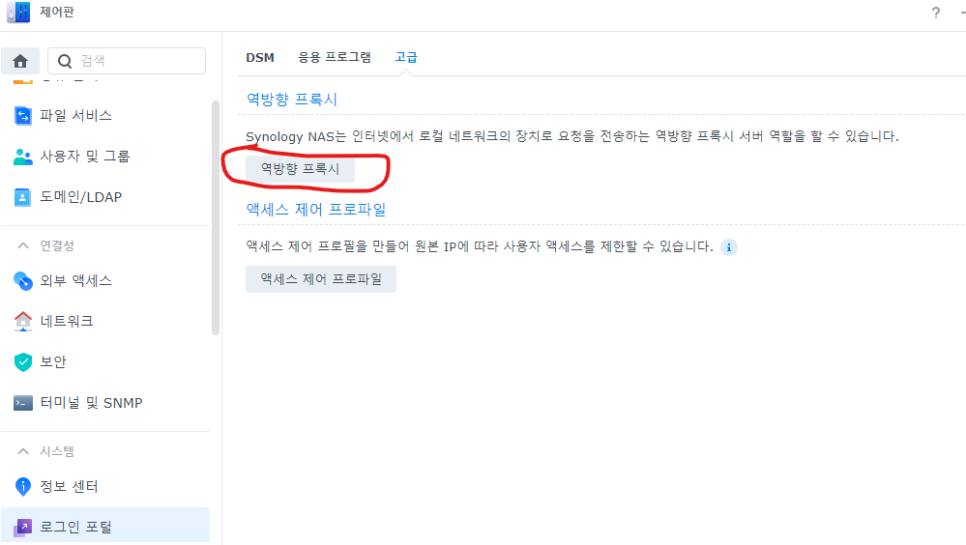Click the 액세스 제어 프로파일 button

coord(321,279)
